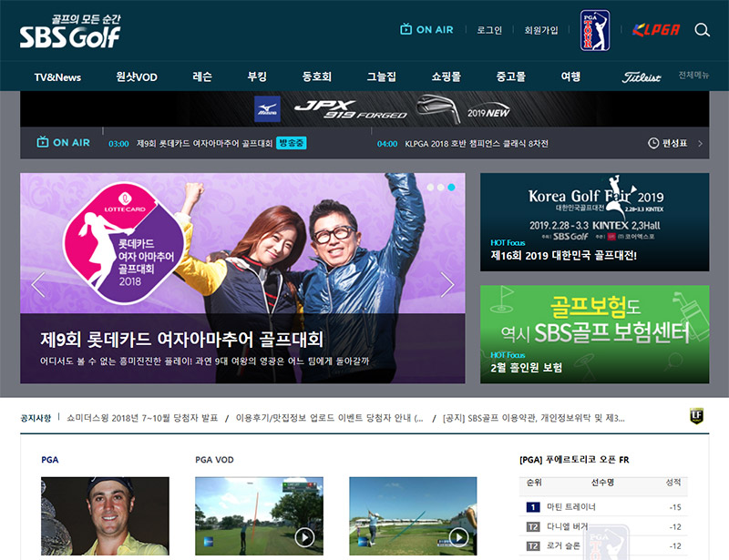Image resolution: width=729 pixels, height=560 pixels.
Task: Click the clock icon next to 편성표
Action: click(653, 143)
